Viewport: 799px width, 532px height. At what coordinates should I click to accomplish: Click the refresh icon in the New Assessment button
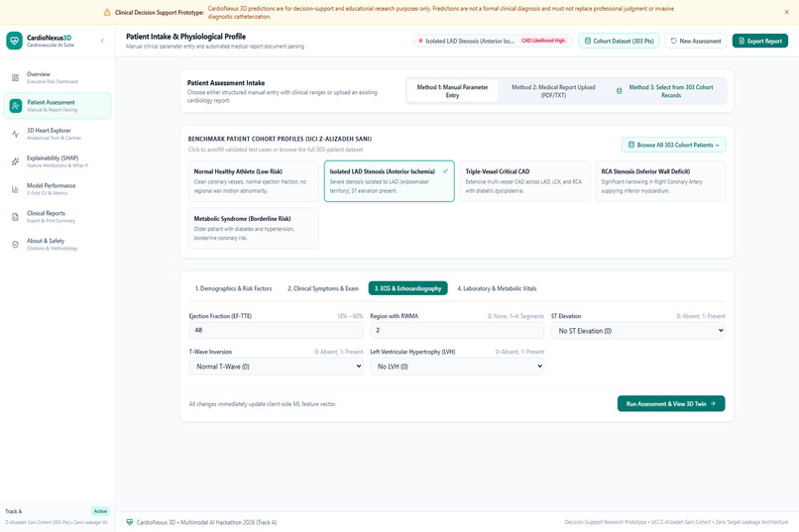click(674, 41)
